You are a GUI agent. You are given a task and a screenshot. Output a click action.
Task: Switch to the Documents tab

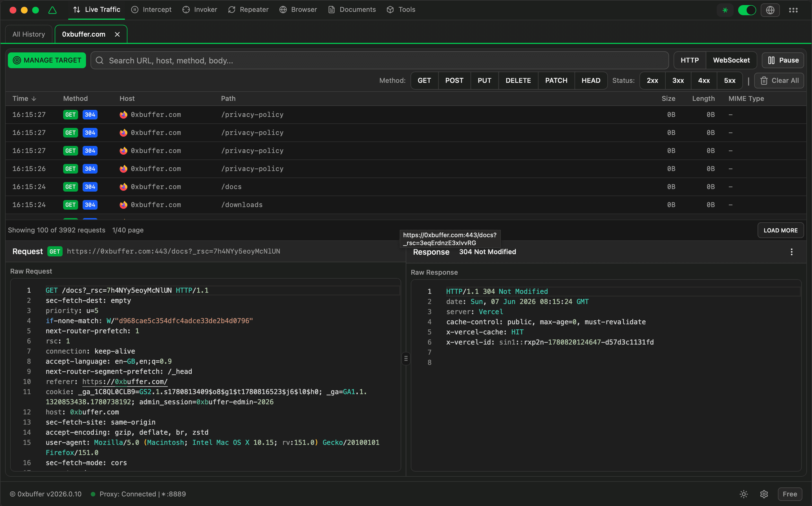(352, 10)
